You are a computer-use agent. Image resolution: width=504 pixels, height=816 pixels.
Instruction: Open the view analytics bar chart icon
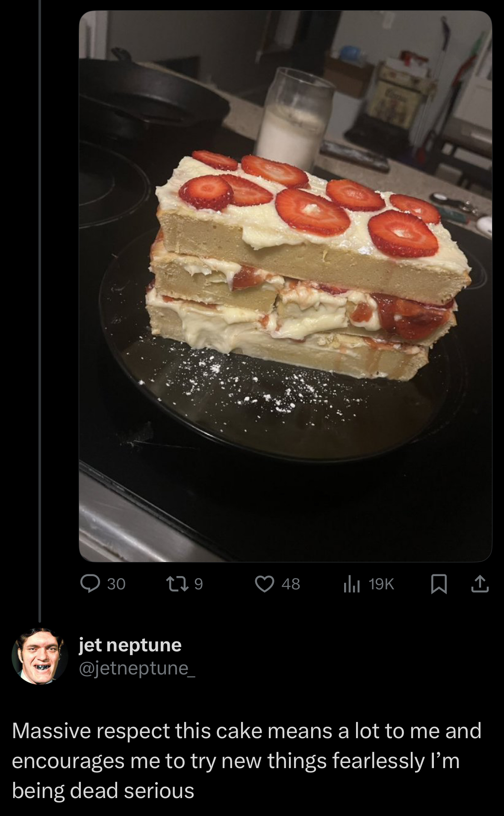pos(352,584)
